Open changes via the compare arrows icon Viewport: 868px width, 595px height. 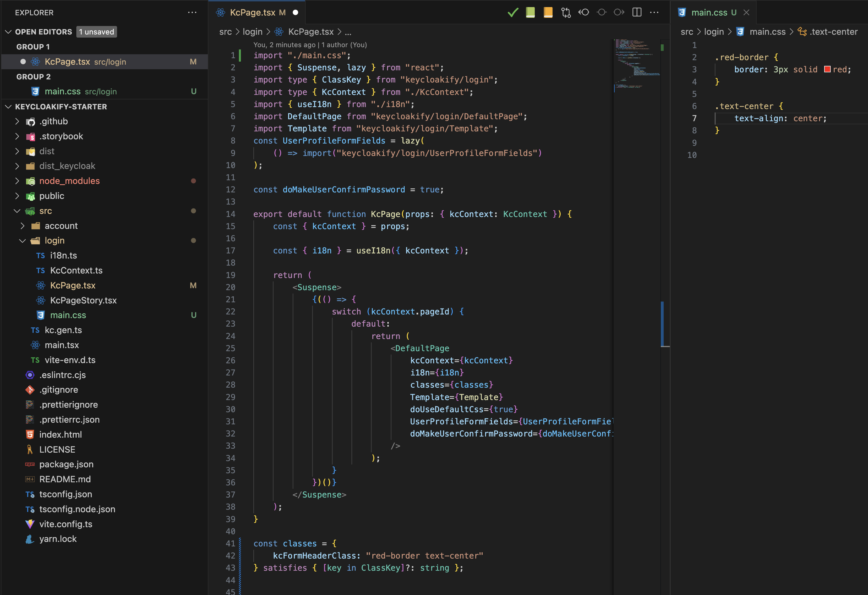coord(566,12)
